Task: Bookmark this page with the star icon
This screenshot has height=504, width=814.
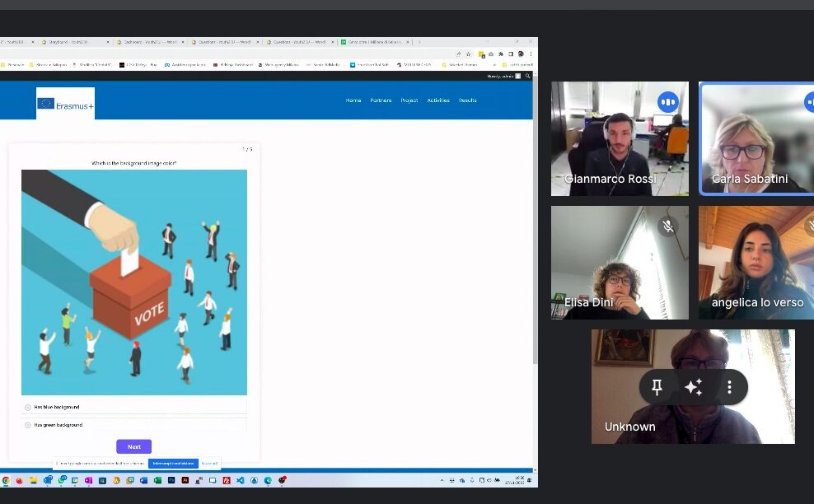Action: pos(468,54)
